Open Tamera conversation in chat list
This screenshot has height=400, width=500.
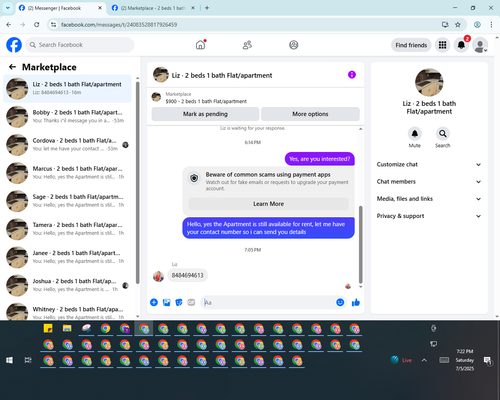pos(68,229)
